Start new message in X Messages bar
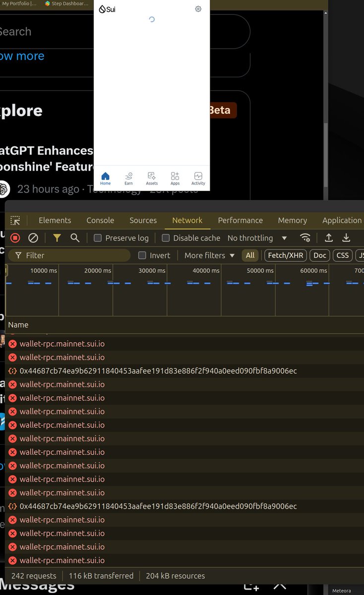Viewport: 364px width, 595px height. pos(251,586)
